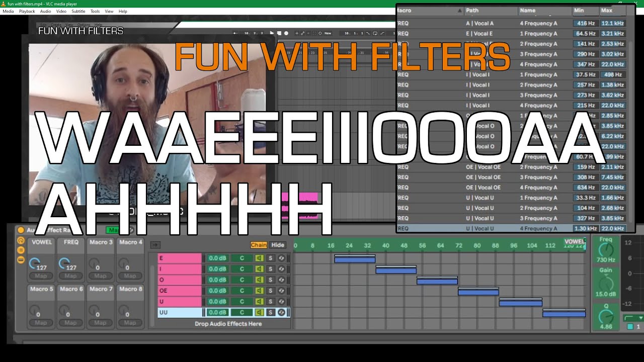
Task: Click the U chain hot-swap icon
Action: 281,302
